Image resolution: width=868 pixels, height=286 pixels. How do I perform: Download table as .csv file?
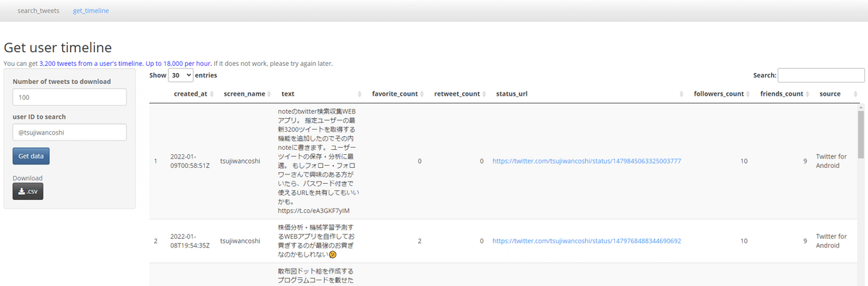point(27,192)
